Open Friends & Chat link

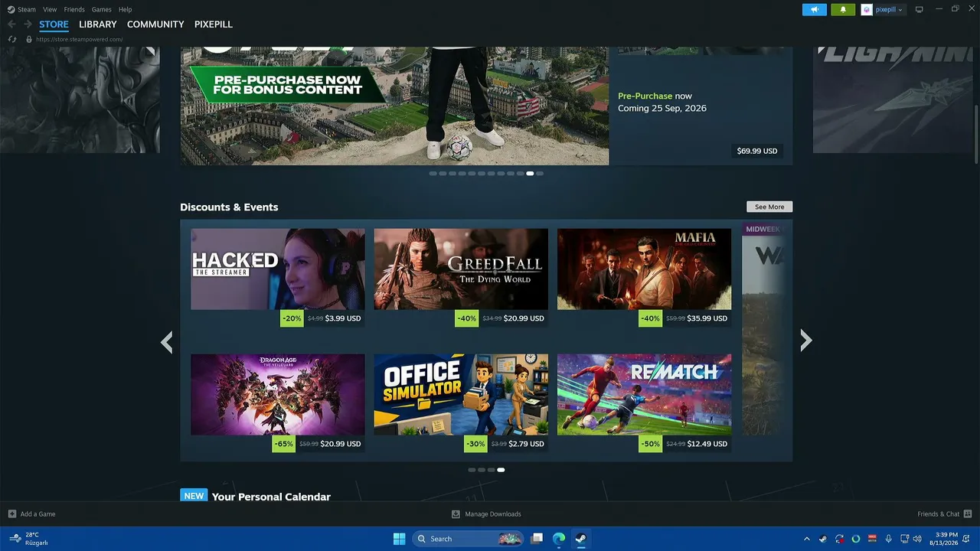[x=939, y=514]
